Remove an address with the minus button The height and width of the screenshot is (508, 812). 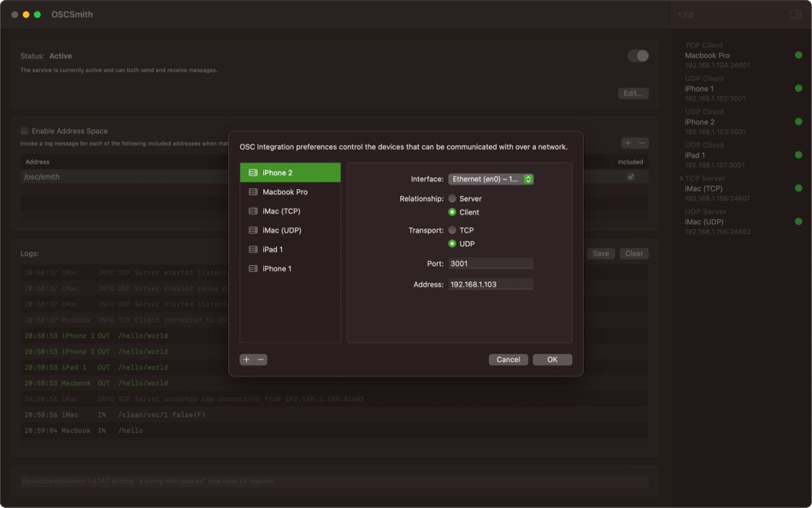642,143
